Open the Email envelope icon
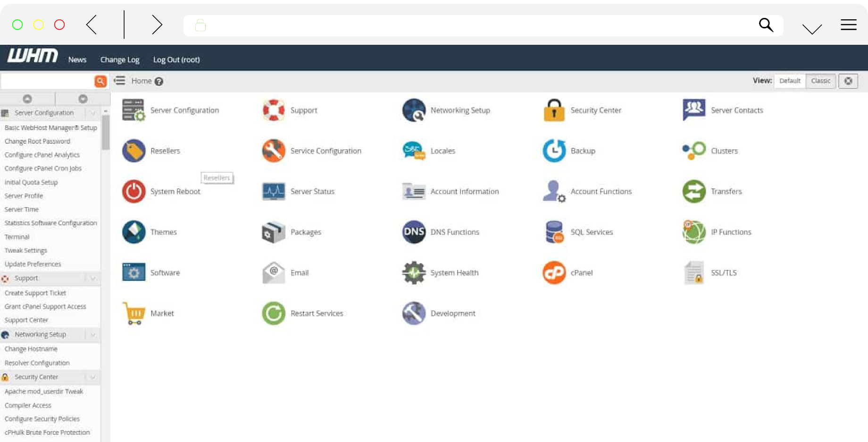This screenshot has height=442, width=868. (274, 272)
